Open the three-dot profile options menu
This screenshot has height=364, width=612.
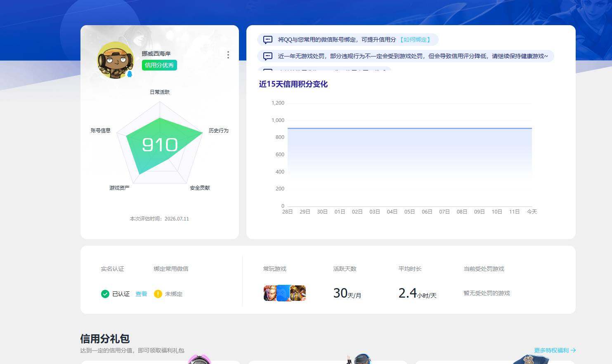tap(228, 55)
